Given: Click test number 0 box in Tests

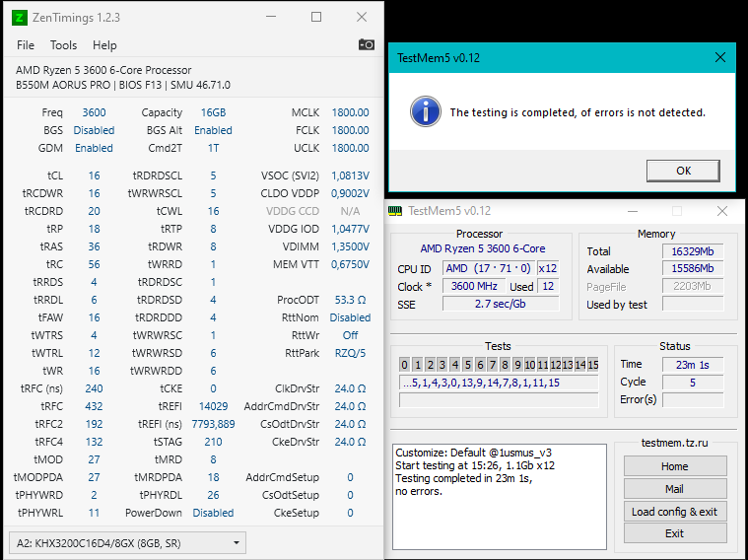Looking at the screenshot, I should (404, 365).
